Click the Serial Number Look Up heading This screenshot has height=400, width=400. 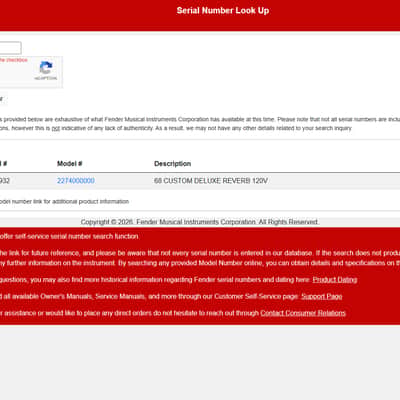pyautogui.click(x=223, y=11)
